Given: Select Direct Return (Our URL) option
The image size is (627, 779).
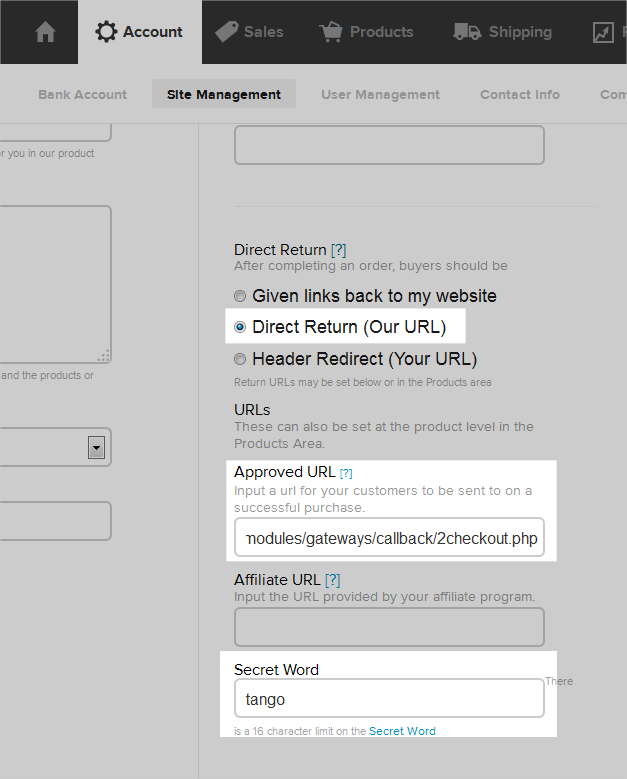Looking at the screenshot, I should (240, 327).
